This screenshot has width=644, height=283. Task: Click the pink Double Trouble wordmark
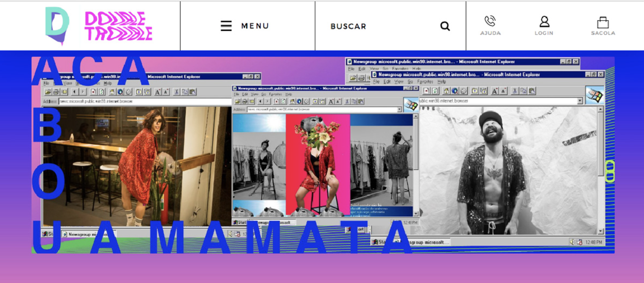pos(119,26)
